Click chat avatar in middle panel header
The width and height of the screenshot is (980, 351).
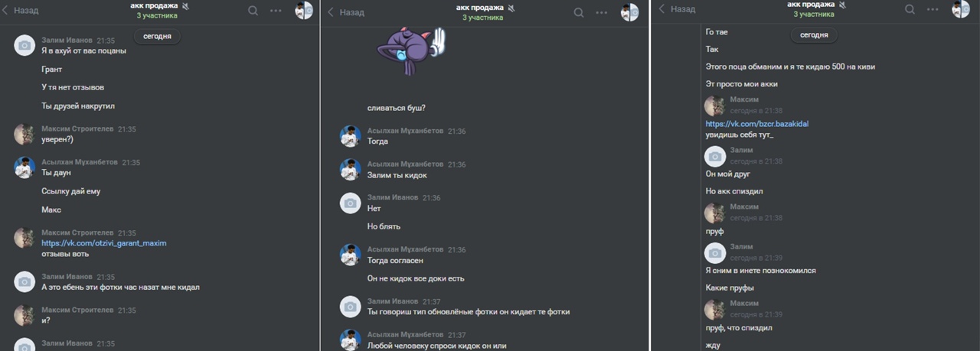[x=629, y=11]
